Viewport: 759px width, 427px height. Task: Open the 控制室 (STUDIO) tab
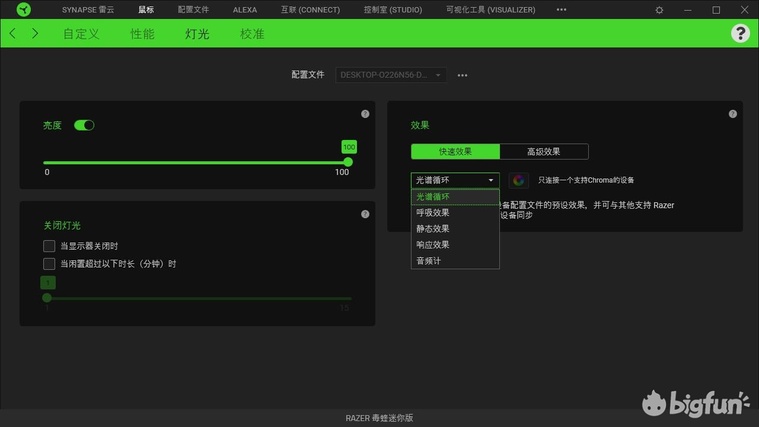393,10
